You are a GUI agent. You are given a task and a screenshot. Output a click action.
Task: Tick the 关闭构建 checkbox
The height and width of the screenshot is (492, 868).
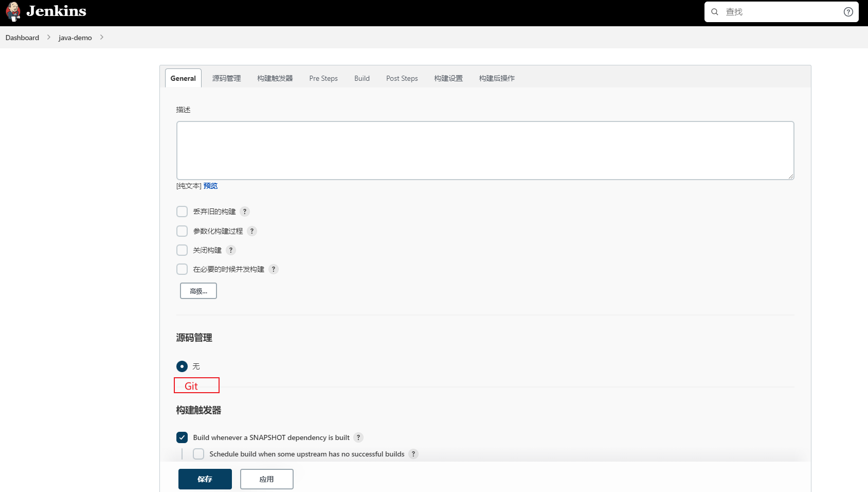pyautogui.click(x=182, y=250)
